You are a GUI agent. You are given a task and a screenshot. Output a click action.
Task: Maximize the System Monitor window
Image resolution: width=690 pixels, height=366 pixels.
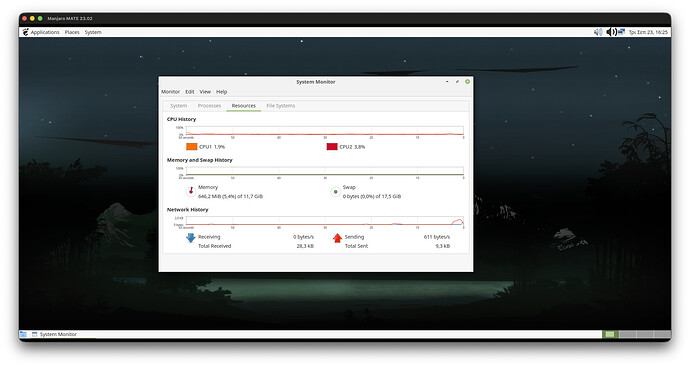pyautogui.click(x=457, y=82)
